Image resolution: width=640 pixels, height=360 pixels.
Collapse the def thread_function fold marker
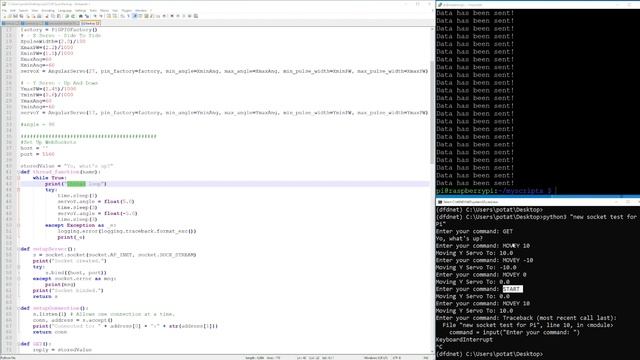(18, 172)
